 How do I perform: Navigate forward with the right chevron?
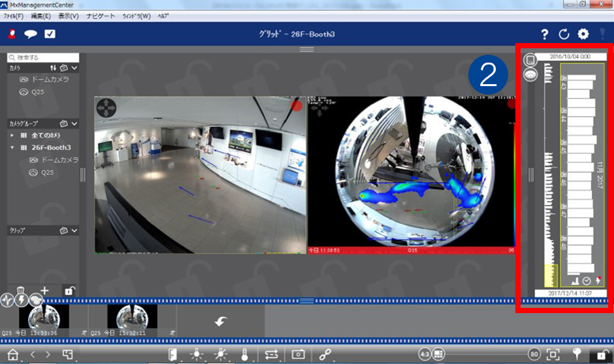coord(48,355)
